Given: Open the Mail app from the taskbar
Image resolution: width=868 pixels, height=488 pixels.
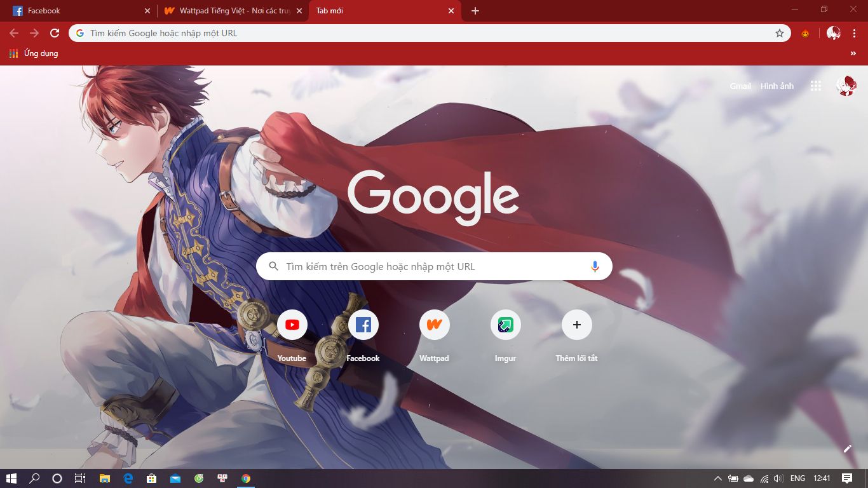Looking at the screenshot, I should (175, 478).
